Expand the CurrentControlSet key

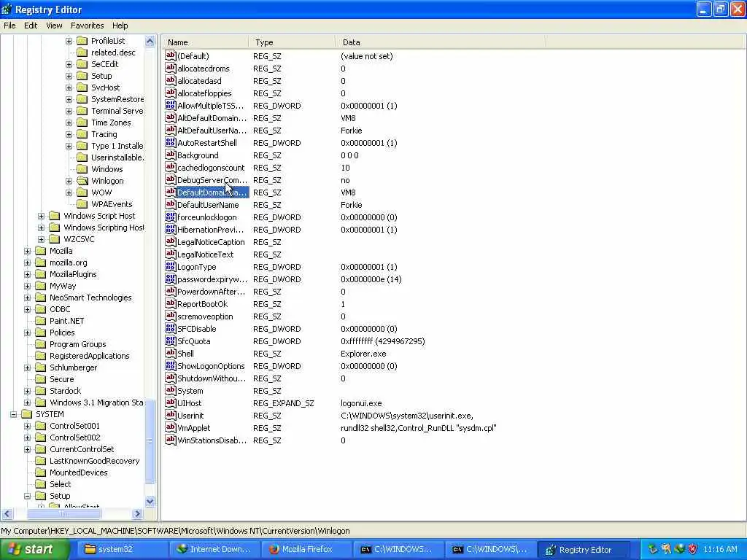click(28, 449)
